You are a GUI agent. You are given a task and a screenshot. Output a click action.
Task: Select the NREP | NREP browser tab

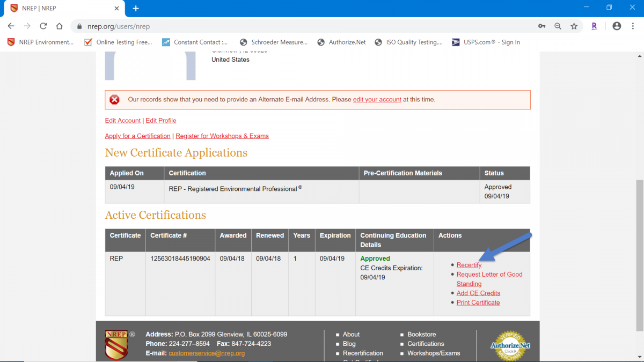64,8
